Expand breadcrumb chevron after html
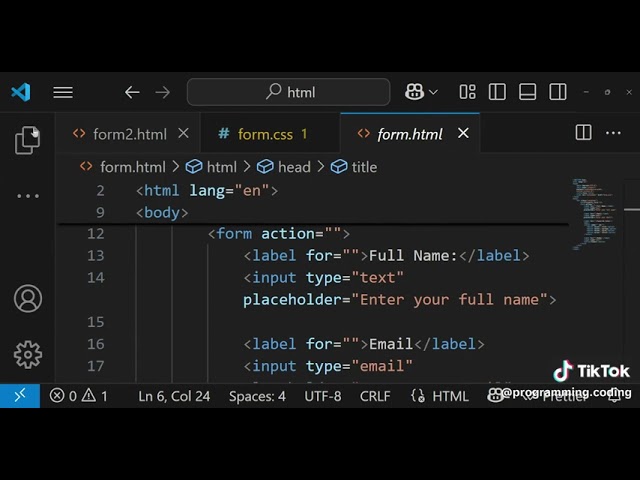Screen dimensions: 640x480 tap(247, 167)
